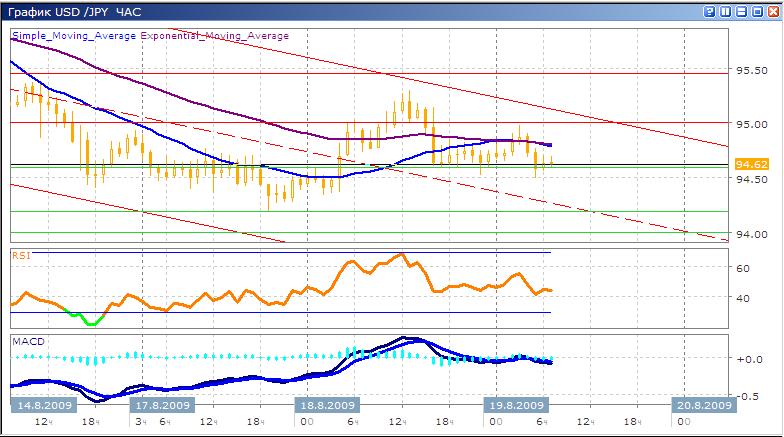Click the 17.8.2009 date marker
The image size is (784, 437).
164,406
